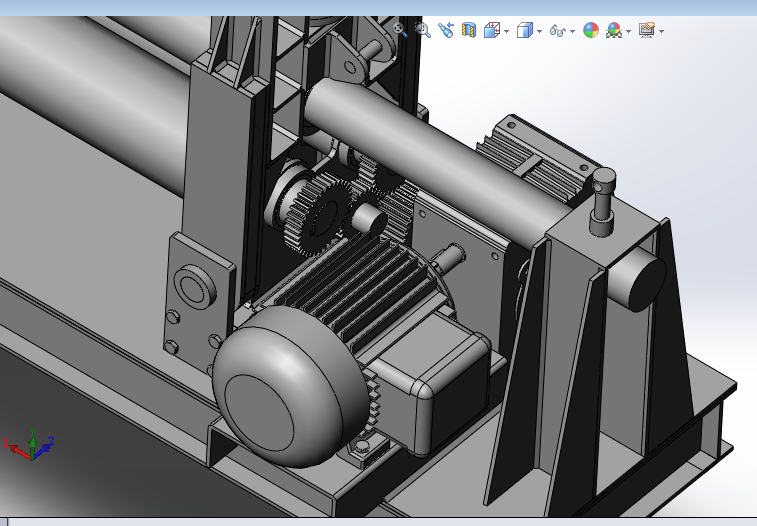The image size is (757, 526).
Task: Select the round end face of the long shaft
Action: pyautogui.click(x=647, y=285)
